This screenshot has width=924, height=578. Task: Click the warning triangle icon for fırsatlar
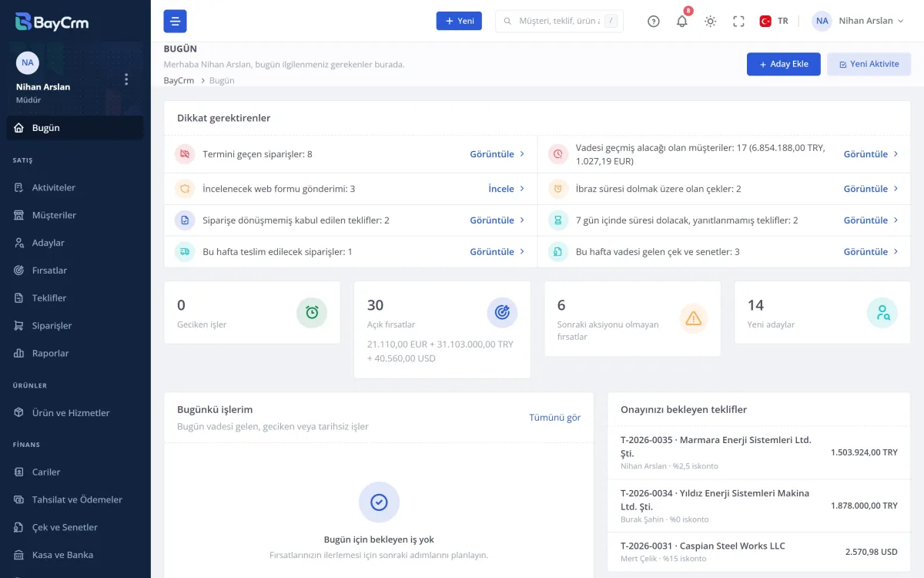click(694, 318)
